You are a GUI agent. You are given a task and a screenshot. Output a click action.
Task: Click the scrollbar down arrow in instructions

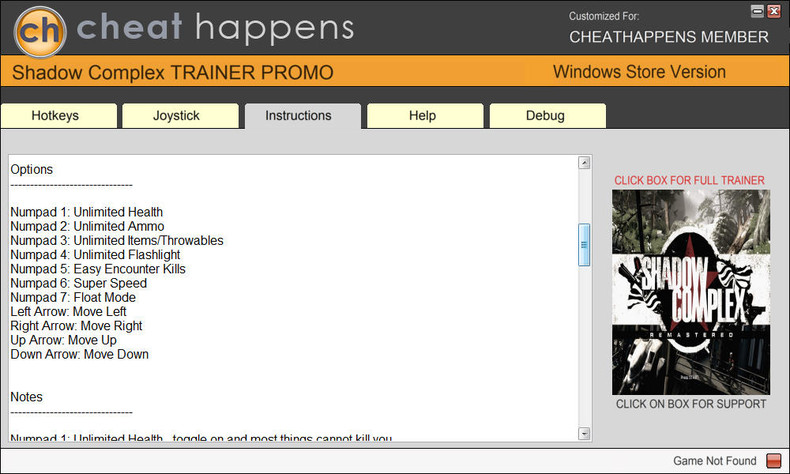[x=584, y=433]
